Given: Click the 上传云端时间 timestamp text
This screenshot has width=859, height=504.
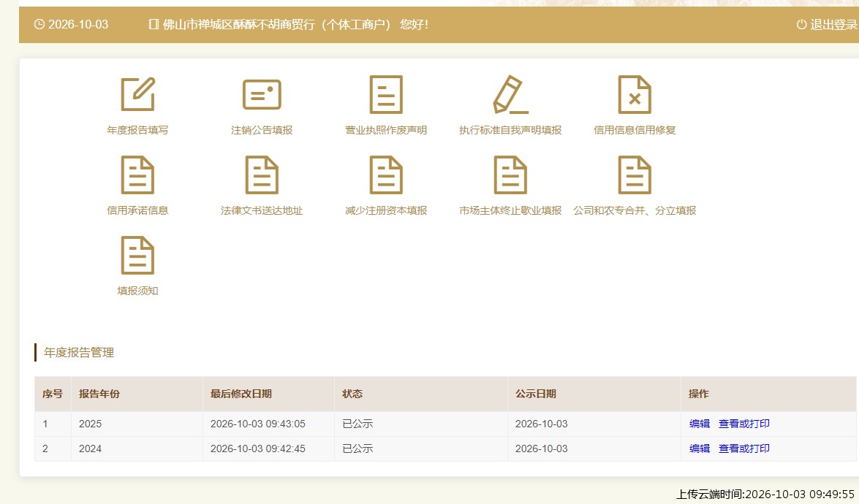Looking at the screenshot, I should tap(765, 495).
